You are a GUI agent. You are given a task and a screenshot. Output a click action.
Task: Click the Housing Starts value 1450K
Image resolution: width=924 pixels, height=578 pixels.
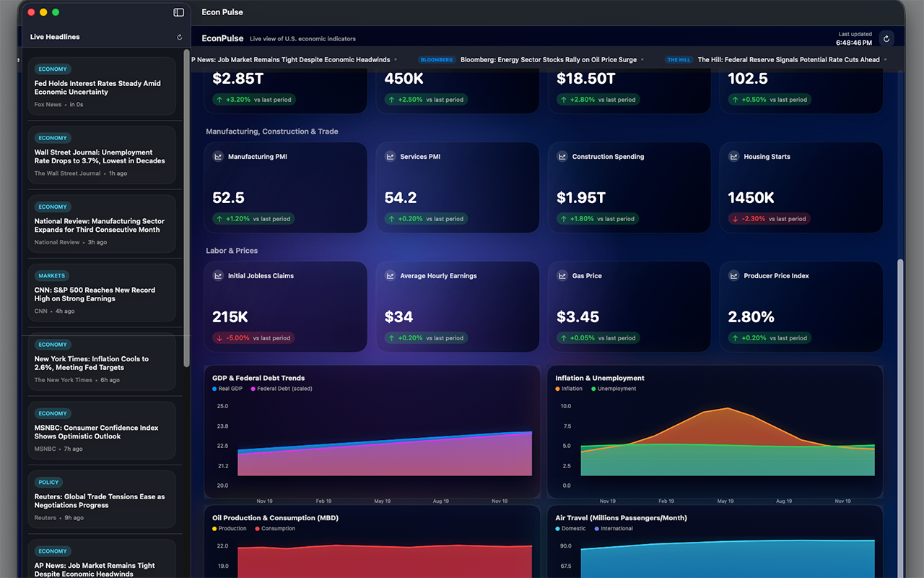click(751, 198)
